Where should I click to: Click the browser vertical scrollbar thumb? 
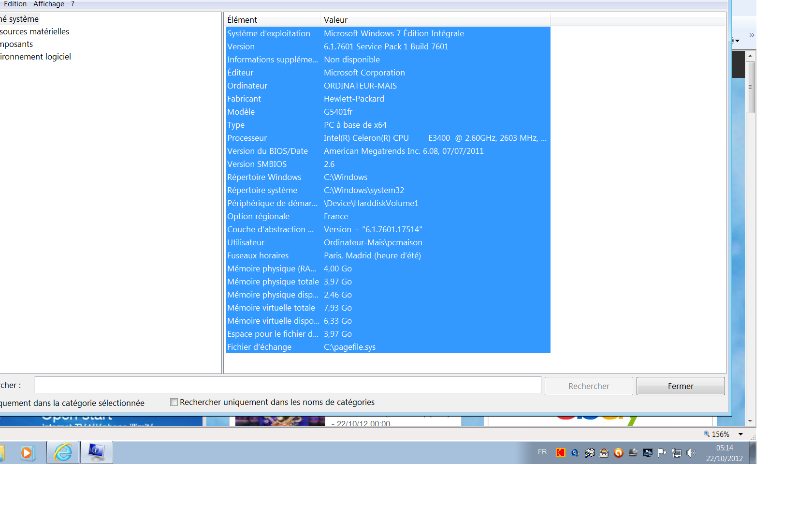click(750, 87)
